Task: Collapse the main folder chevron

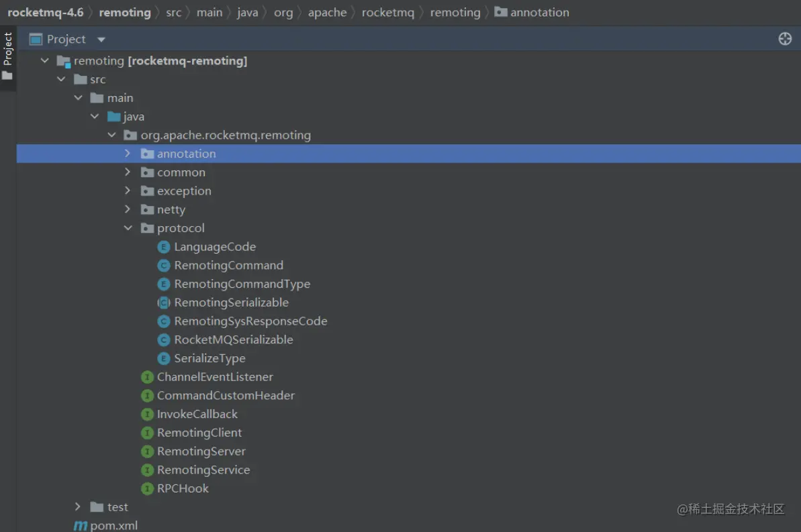Action: click(78, 97)
